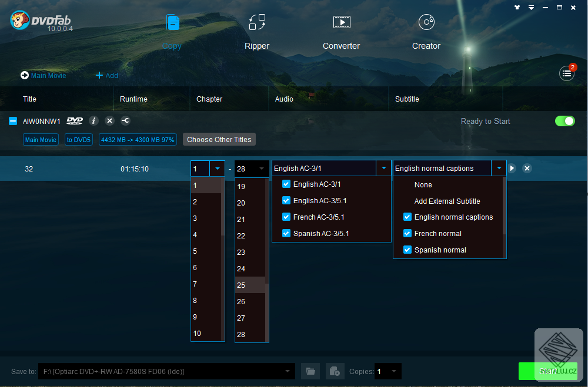Open advanced settings wrench icon

(126, 120)
